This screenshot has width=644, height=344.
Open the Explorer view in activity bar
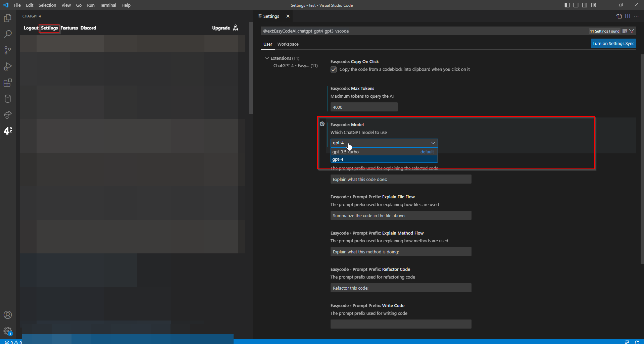click(x=8, y=18)
